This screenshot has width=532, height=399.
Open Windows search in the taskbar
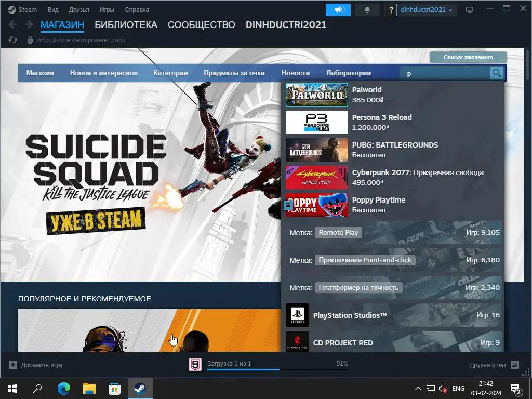pos(37,389)
